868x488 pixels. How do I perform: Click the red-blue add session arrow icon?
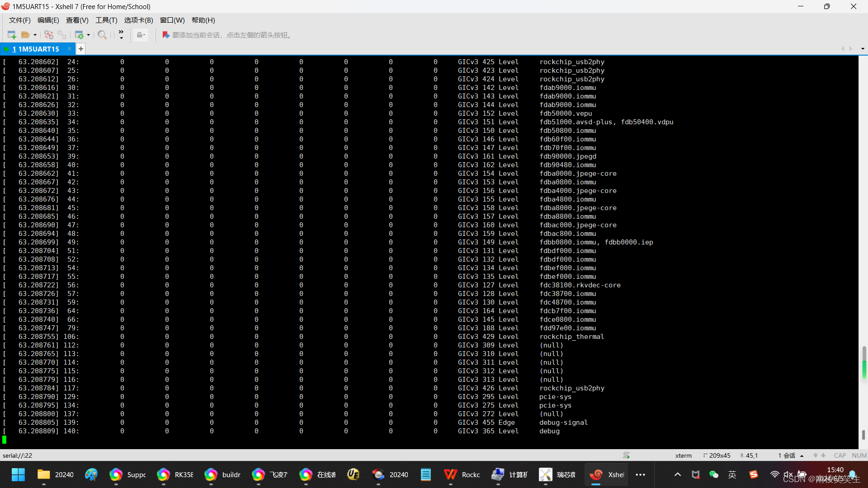(x=165, y=35)
